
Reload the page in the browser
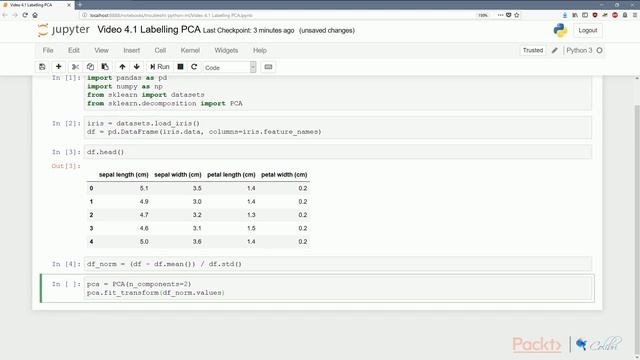25,15
